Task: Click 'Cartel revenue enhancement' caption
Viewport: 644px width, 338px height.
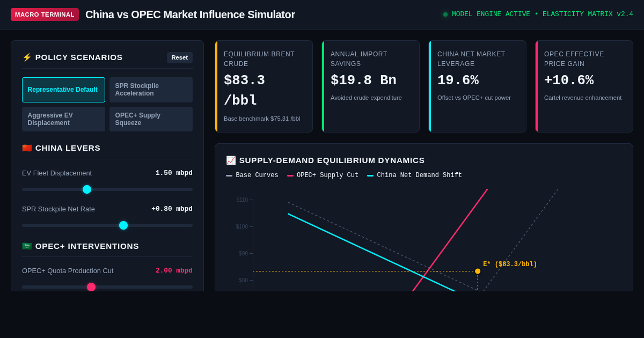Action: point(583,98)
